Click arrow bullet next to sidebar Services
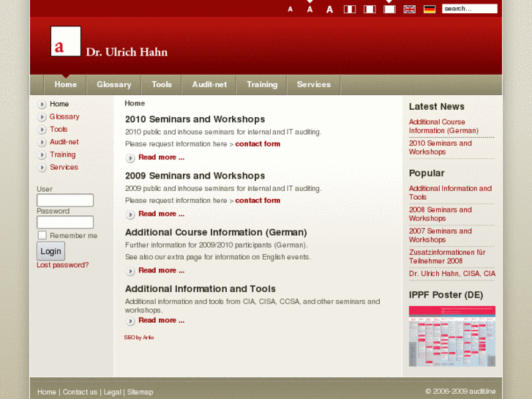Viewport: 532px width, 399px height. pos(42,168)
